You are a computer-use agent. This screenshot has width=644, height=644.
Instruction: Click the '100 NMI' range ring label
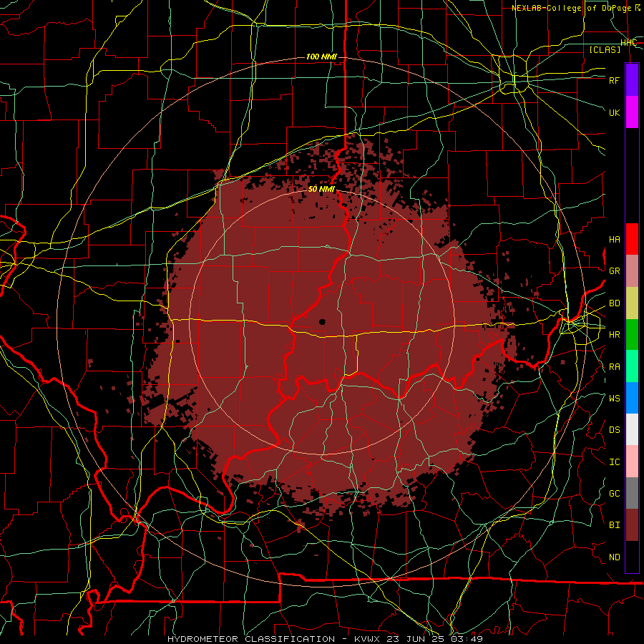pyautogui.click(x=321, y=57)
